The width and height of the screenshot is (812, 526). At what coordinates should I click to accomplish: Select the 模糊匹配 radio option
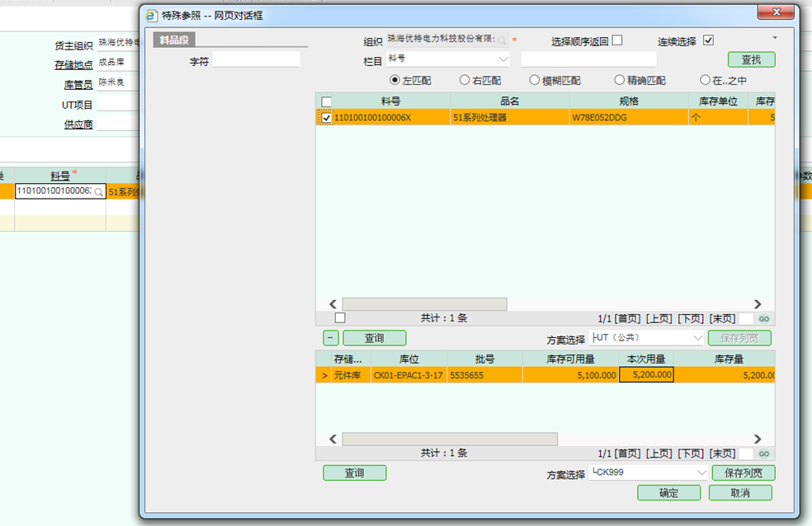pyautogui.click(x=535, y=80)
